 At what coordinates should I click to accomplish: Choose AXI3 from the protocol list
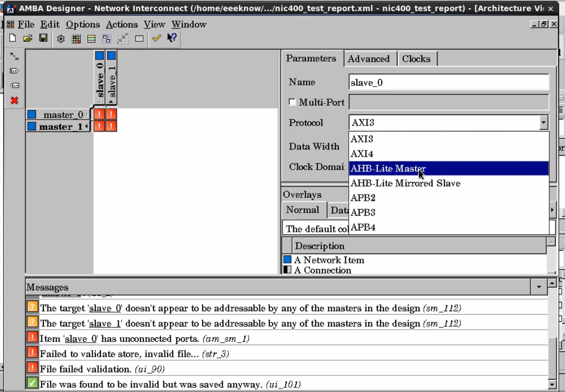click(449, 139)
